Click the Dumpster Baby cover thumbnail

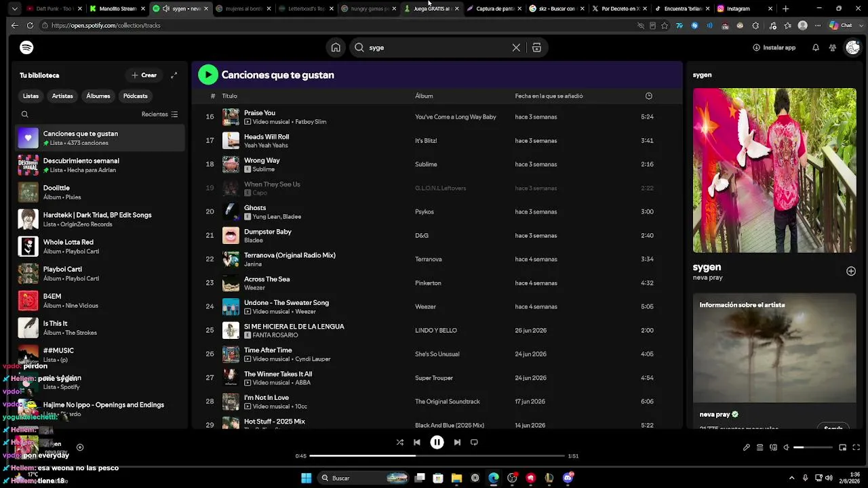coord(231,236)
